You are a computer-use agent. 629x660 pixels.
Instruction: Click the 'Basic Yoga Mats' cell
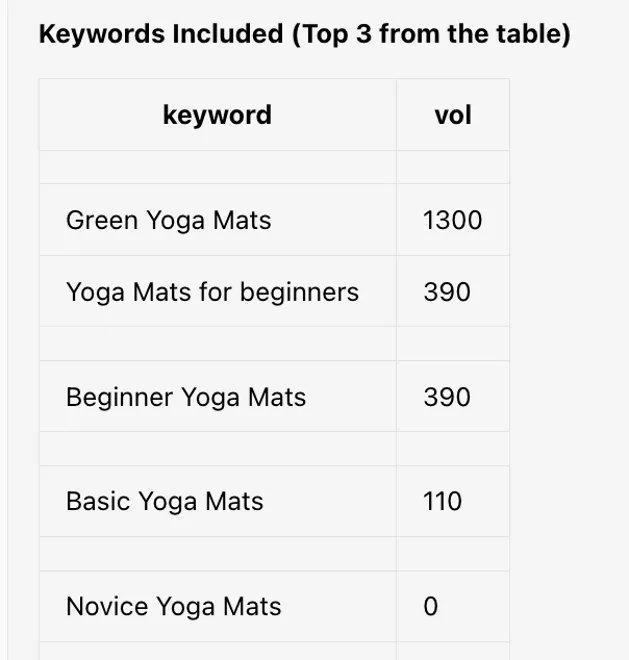pos(164,501)
